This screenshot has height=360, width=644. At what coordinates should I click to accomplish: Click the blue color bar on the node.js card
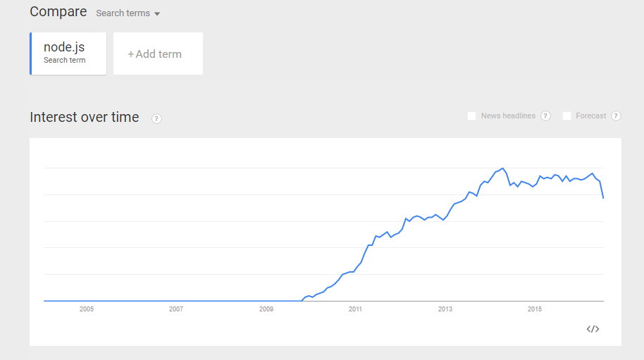click(31, 53)
